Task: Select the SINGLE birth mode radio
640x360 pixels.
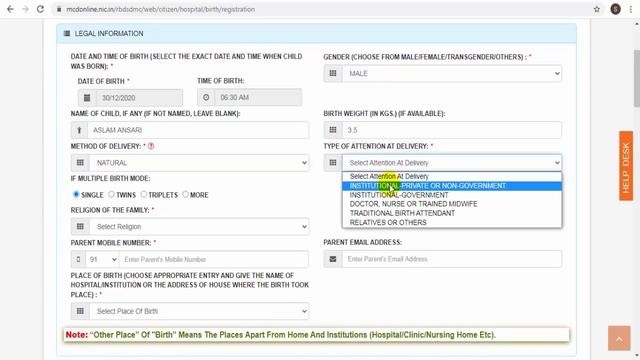Action: 76,194
